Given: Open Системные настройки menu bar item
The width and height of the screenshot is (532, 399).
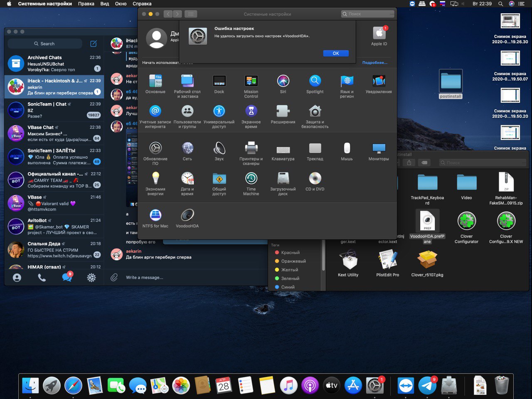Looking at the screenshot, I should pos(45,4).
